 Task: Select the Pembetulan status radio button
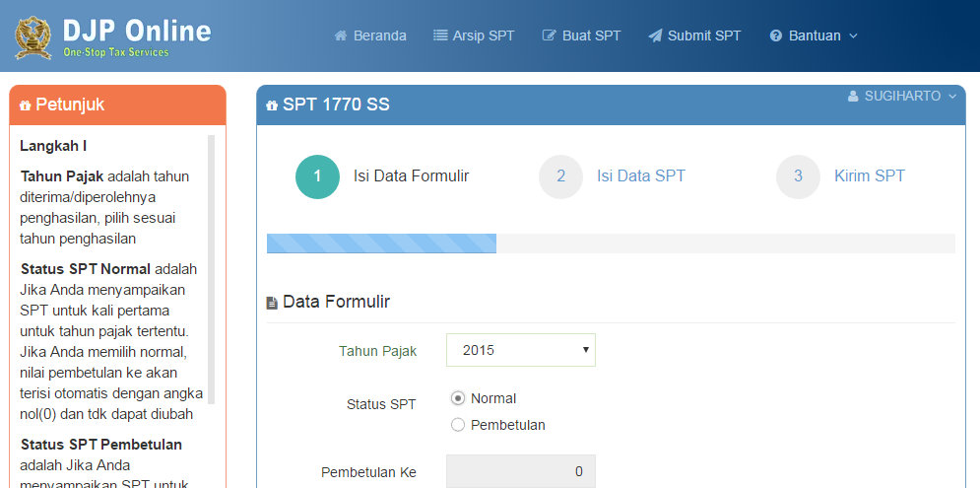[x=458, y=425]
